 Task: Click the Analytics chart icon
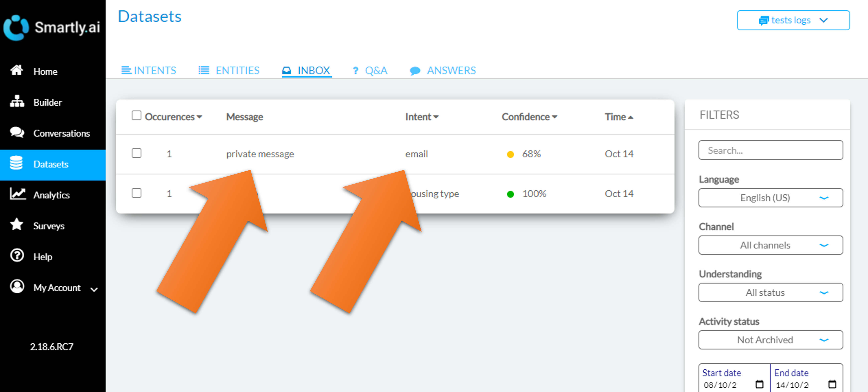[x=18, y=194]
